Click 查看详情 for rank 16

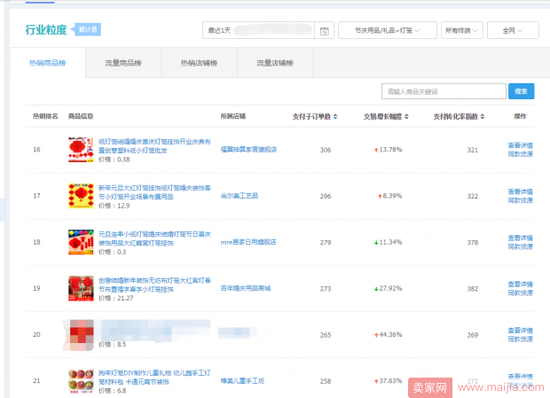520,145
